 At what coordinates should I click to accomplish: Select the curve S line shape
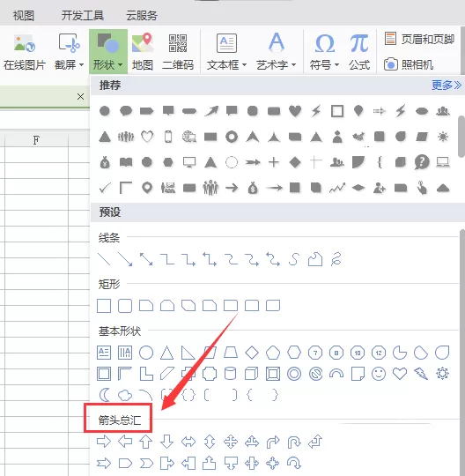click(x=293, y=259)
